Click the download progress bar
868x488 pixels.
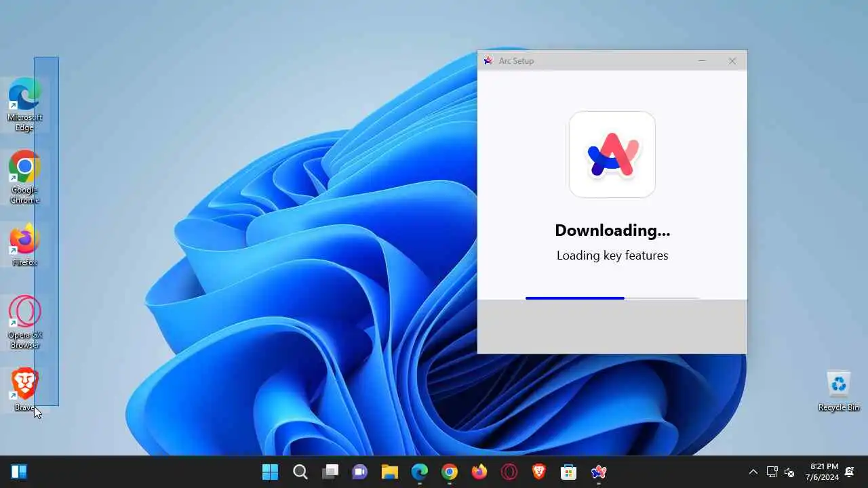tap(612, 298)
